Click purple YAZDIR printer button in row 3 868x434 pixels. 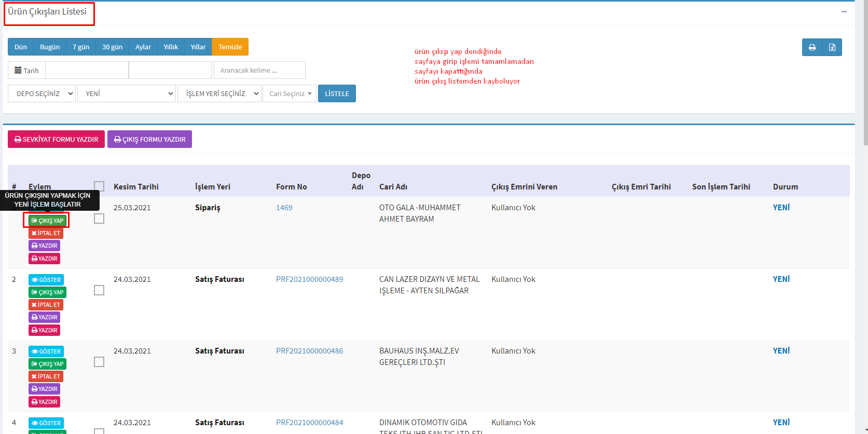click(x=45, y=389)
